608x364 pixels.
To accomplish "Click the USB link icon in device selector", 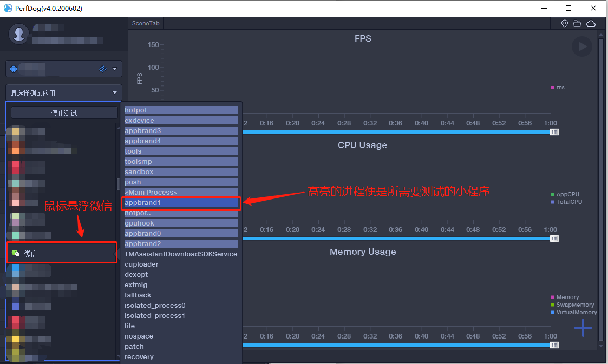I will click(x=103, y=69).
